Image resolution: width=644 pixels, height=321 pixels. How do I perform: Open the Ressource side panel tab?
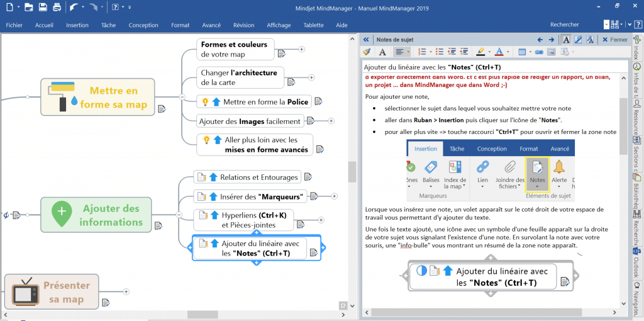637,120
